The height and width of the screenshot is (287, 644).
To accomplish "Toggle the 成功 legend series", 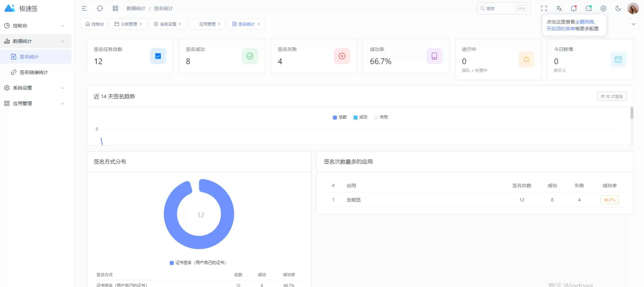I will point(360,117).
